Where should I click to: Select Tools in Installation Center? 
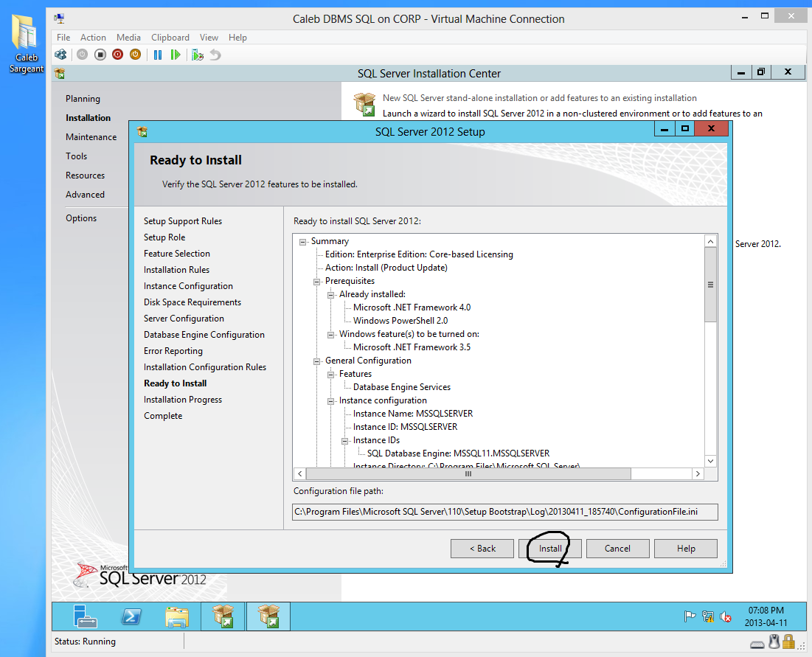click(x=76, y=156)
